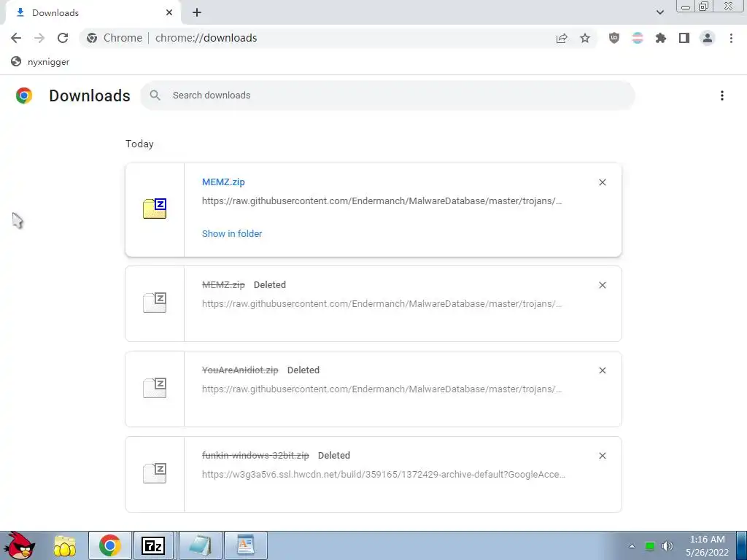Share this page via share icon
Screen dimensions: 747x560
click(x=562, y=38)
